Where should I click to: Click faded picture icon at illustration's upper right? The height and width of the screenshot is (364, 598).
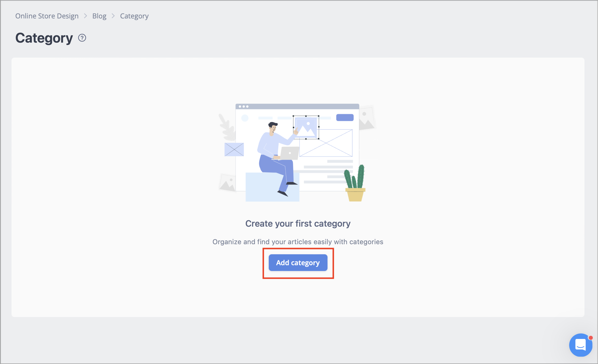tap(366, 118)
